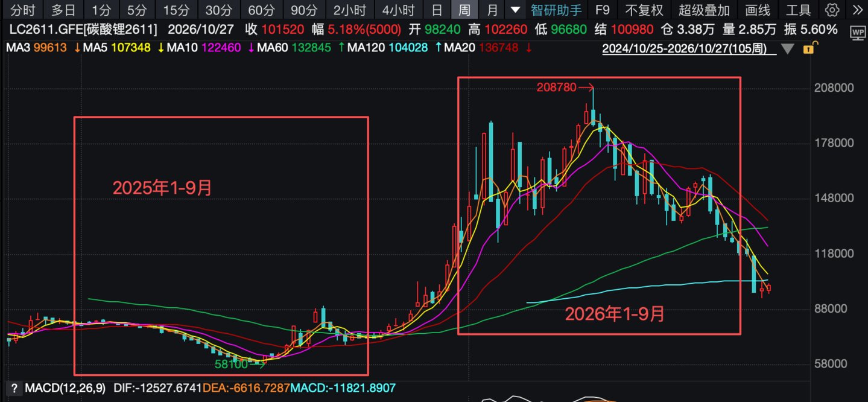The image size is (868, 402).
Task: Select the 30分 timeframe
Action: click(218, 10)
